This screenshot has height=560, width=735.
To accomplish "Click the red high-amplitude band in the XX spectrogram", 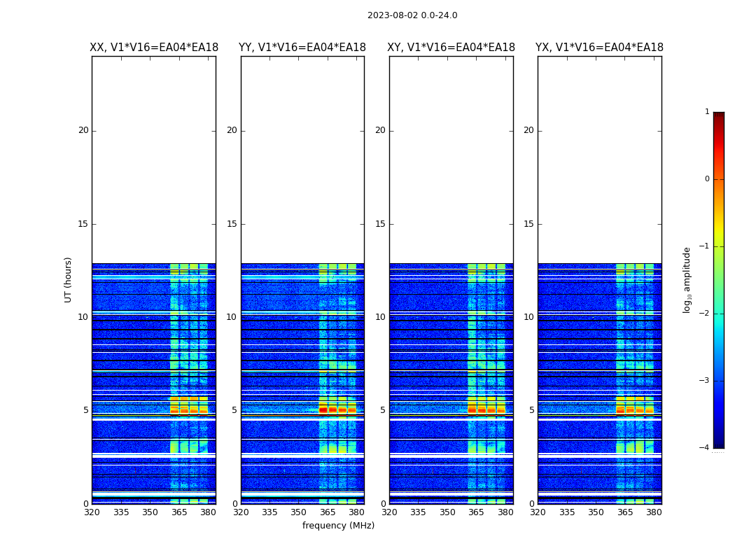I will tap(189, 410).
